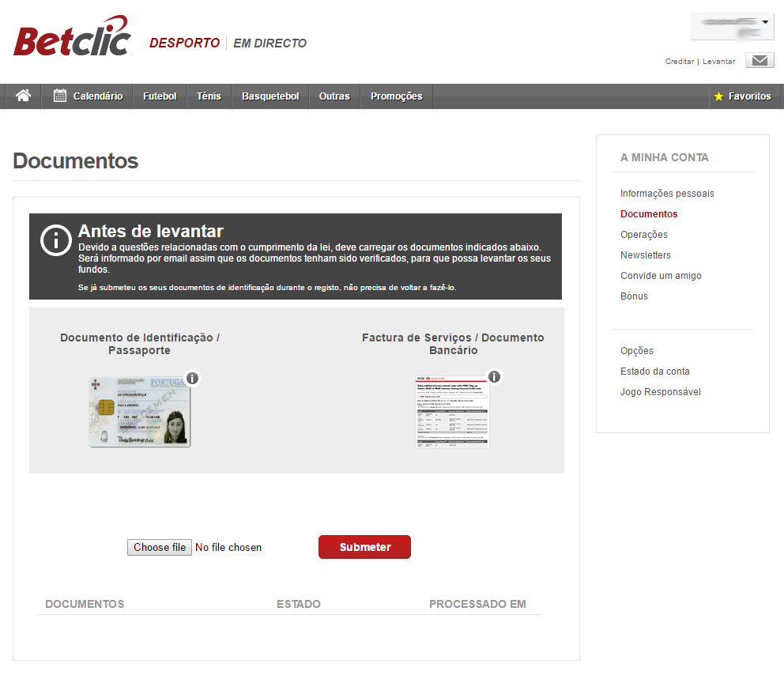Expand the user account dropdown
This screenshot has width=784, height=679.
tap(731, 25)
